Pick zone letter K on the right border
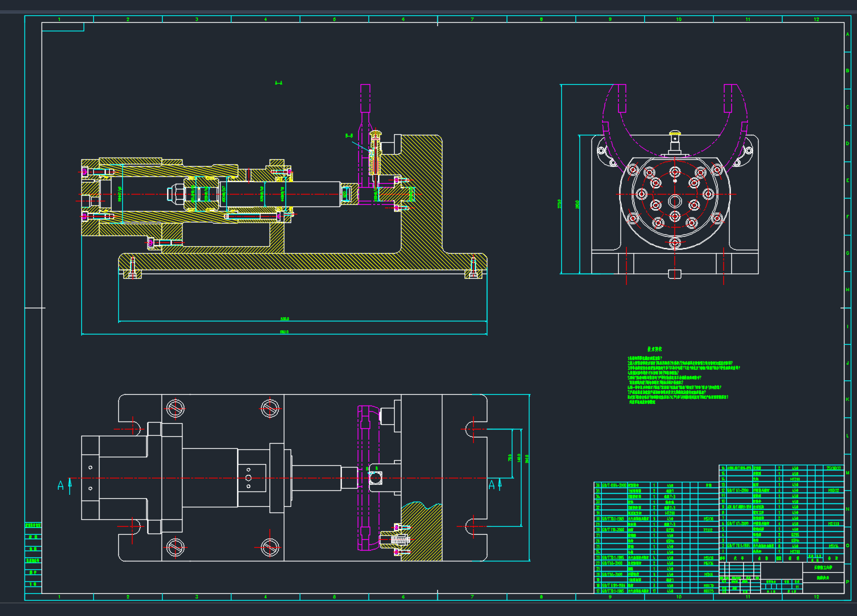The image size is (857, 616). [848, 399]
